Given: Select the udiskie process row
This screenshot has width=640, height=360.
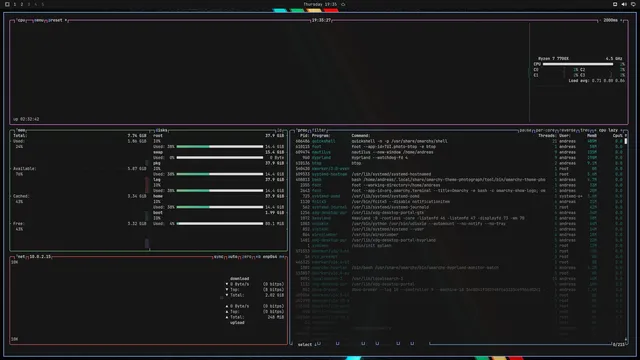Looking at the screenshot, I should click(x=459, y=224).
